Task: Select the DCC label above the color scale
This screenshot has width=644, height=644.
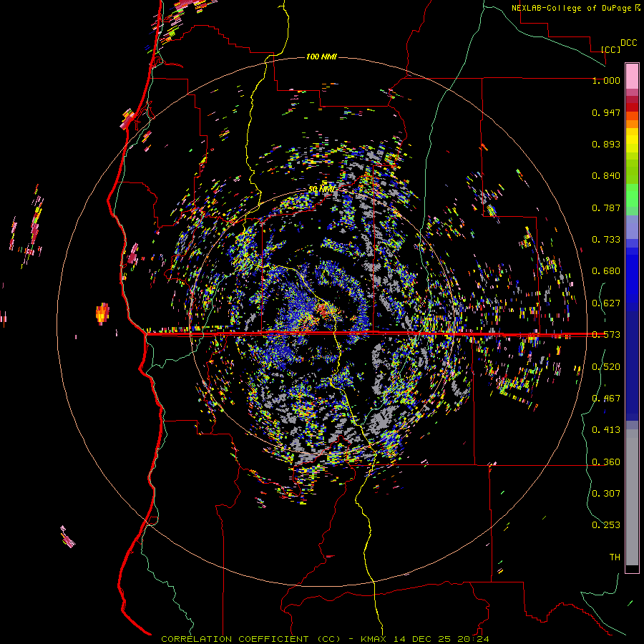Action: click(x=628, y=43)
